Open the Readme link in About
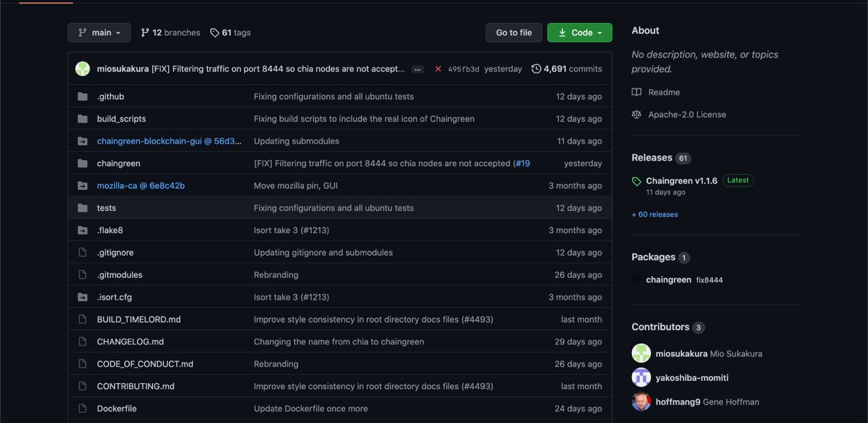Viewport: 868px width, 423px height. [656, 92]
